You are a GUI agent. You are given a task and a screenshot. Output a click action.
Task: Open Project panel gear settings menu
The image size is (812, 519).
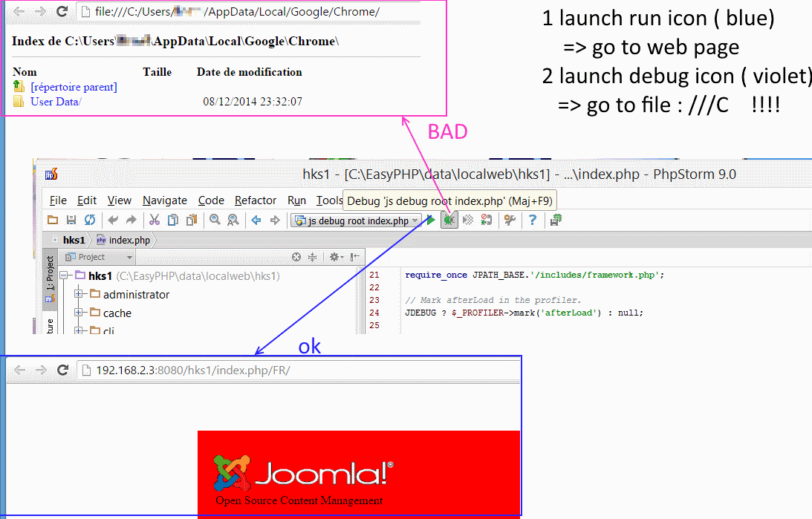pyautogui.click(x=336, y=257)
